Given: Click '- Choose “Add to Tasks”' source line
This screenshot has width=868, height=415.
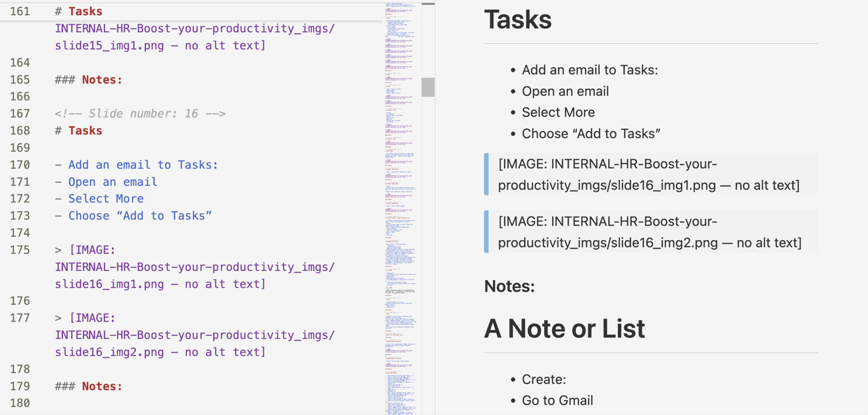Looking at the screenshot, I should 133,216.
